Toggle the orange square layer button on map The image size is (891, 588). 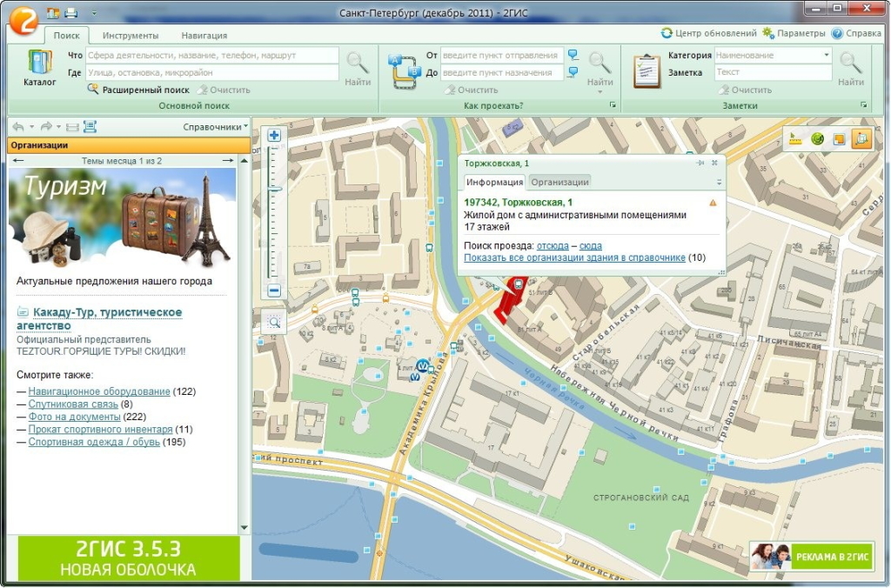tap(840, 139)
